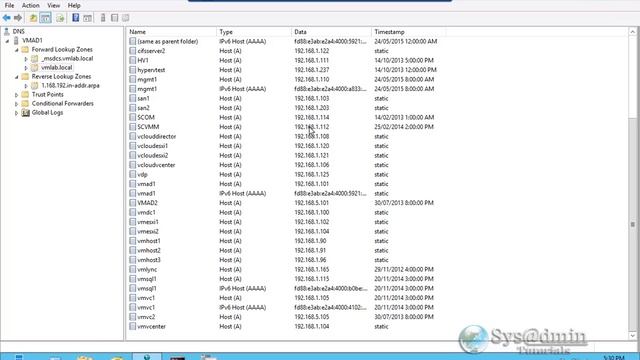Select the vmesxi1 record name

point(148,222)
